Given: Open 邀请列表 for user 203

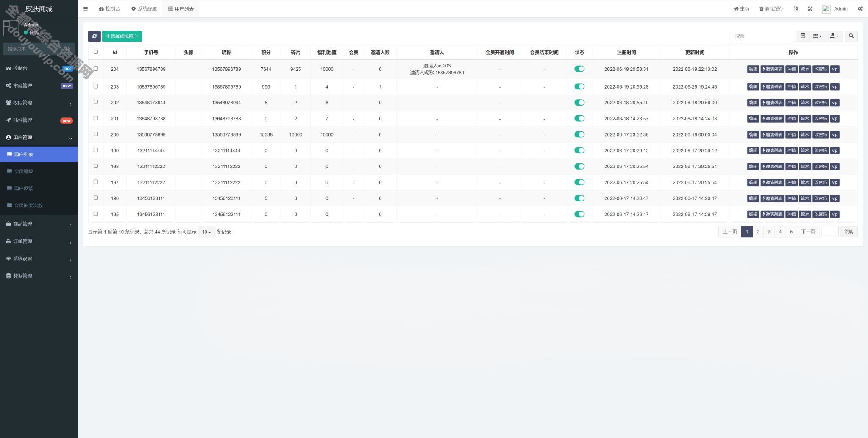Looking at the screenshot, I should (x=772, y=87).
